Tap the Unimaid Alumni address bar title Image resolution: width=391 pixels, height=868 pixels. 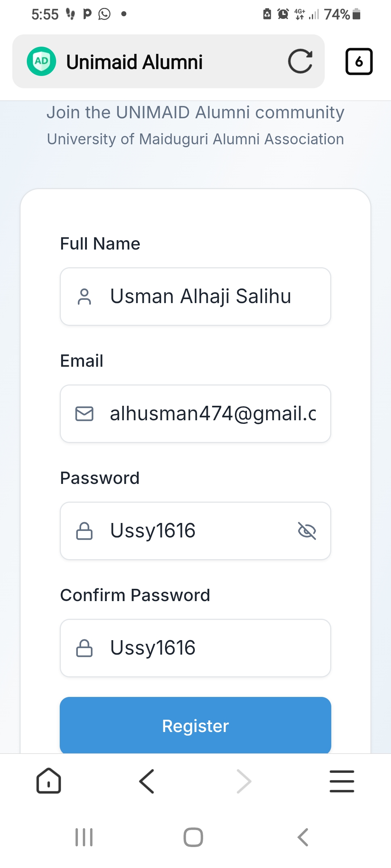[x=134, y=62]
